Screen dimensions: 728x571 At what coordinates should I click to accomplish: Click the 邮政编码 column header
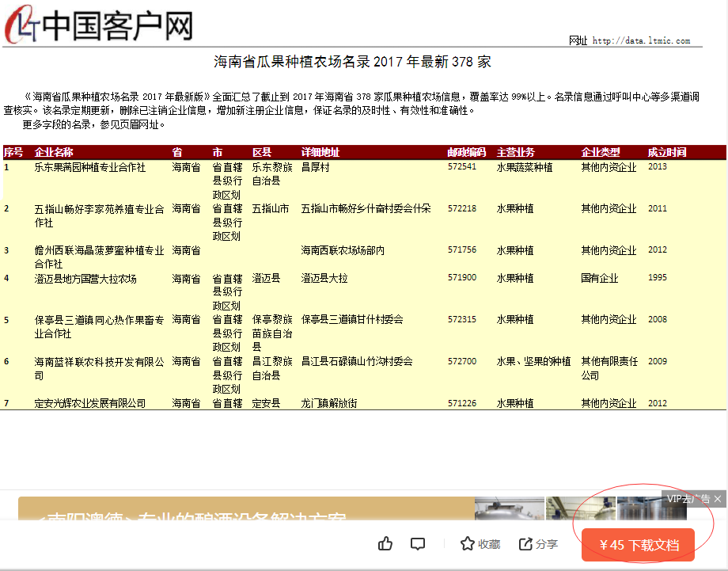(x=467, y=152)
